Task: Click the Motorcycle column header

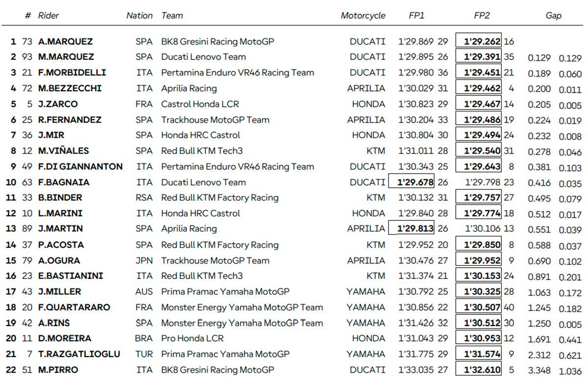Action: (x=363, y=16)
